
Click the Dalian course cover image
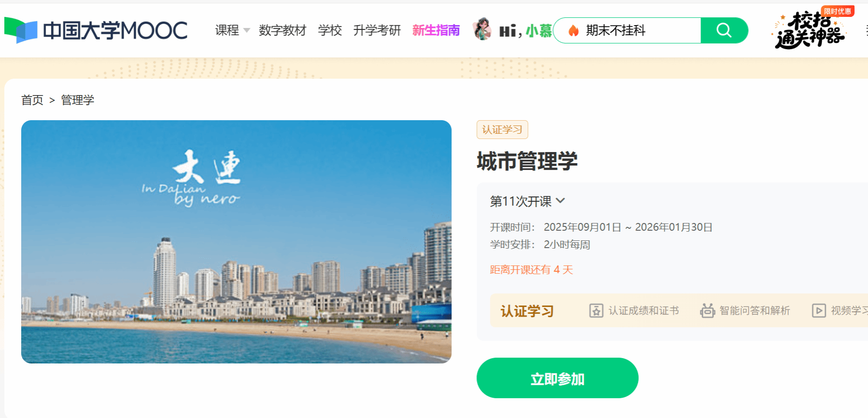click(236, 242)
